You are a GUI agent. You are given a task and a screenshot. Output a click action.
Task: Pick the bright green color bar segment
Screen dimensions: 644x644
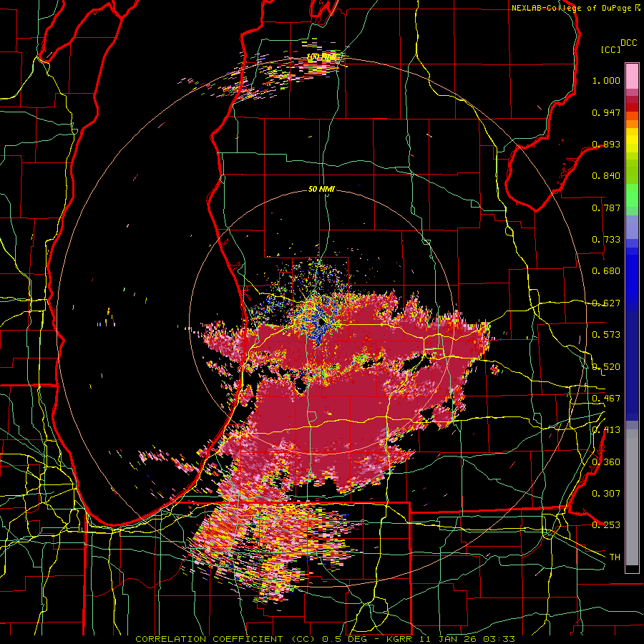(x=632, y=195)
